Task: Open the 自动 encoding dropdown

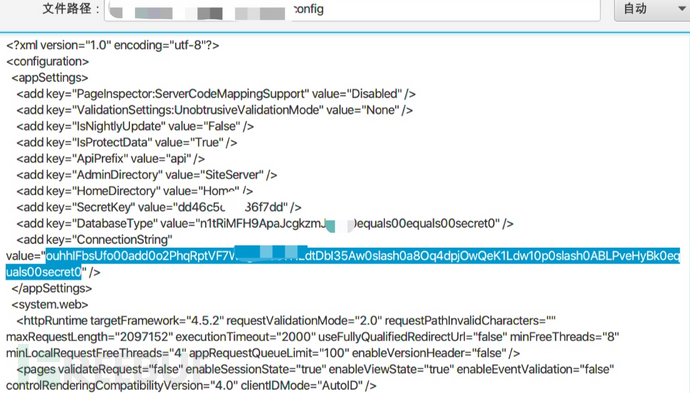Action: pos(652,9)
